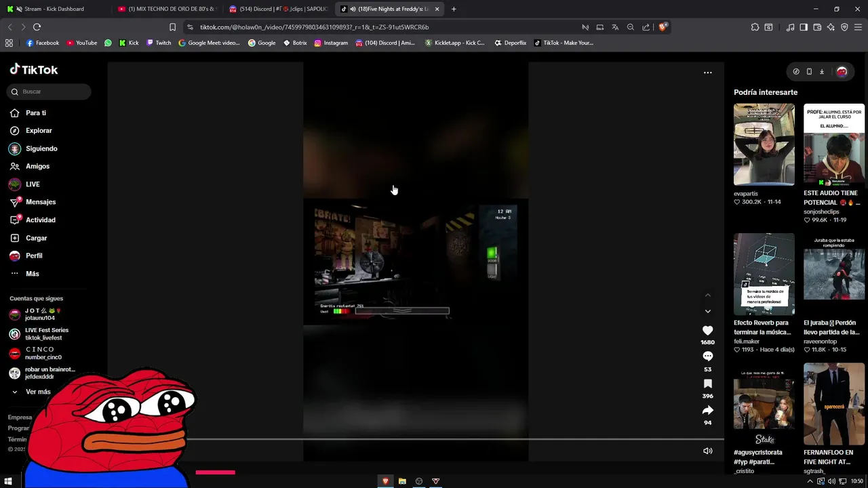Viewport: 868px width, 488px height.
Task: Click the TikTok logo
Action: 34,69
